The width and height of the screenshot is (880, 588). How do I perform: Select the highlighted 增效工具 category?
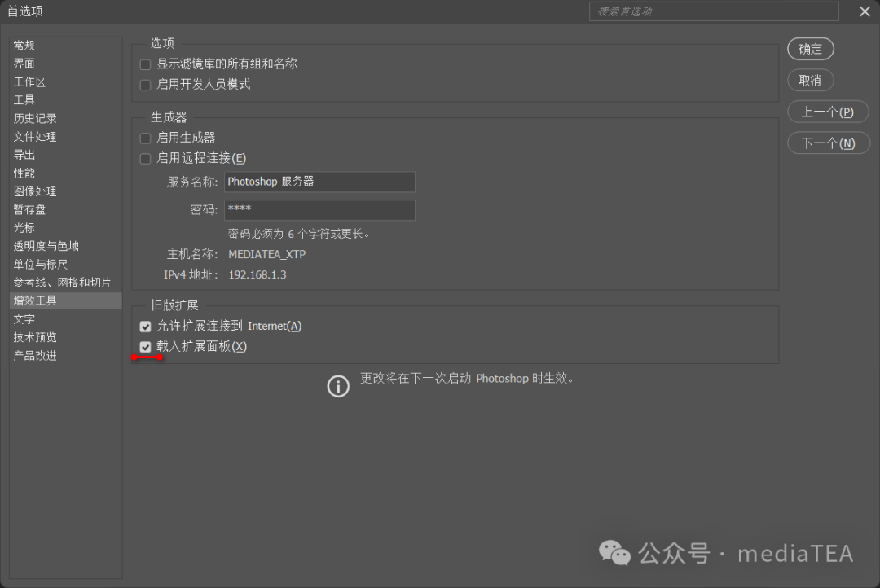click(x=66, y=301)
